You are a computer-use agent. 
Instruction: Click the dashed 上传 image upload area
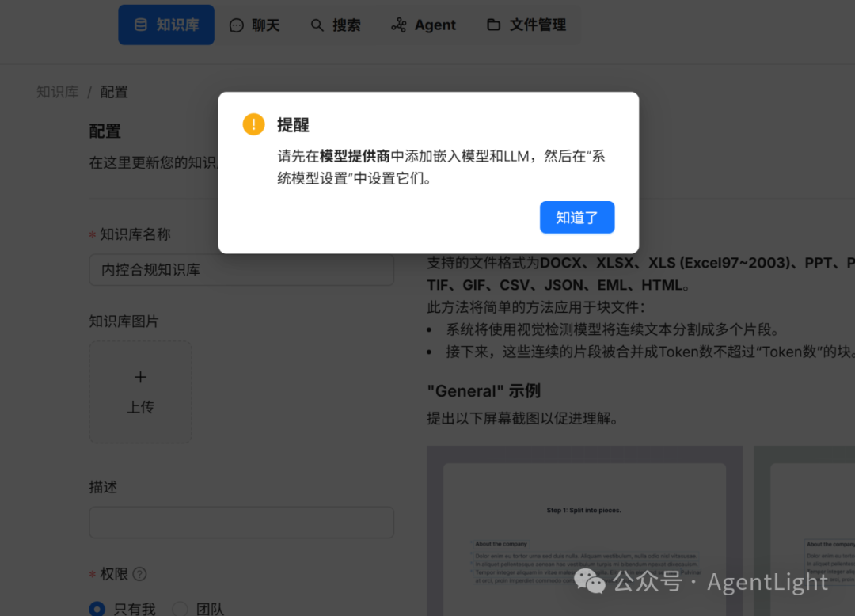tap(140, 391)
